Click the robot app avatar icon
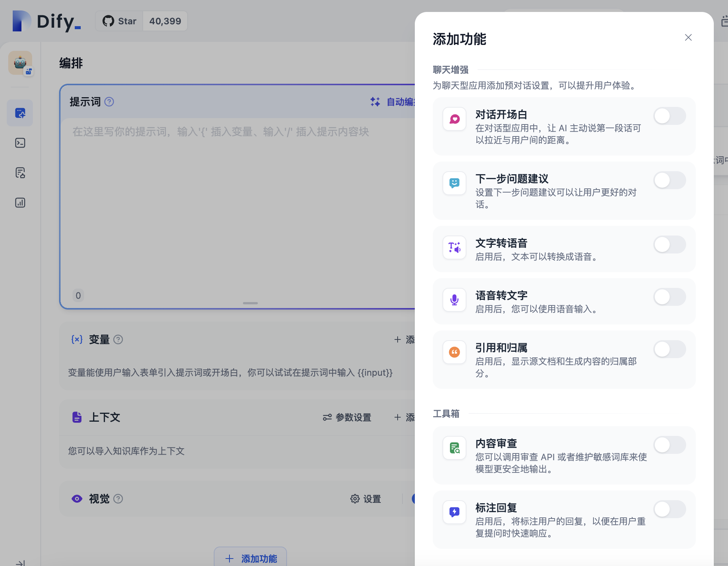This screenshot has height=566, width=728. tap(20, 63)
